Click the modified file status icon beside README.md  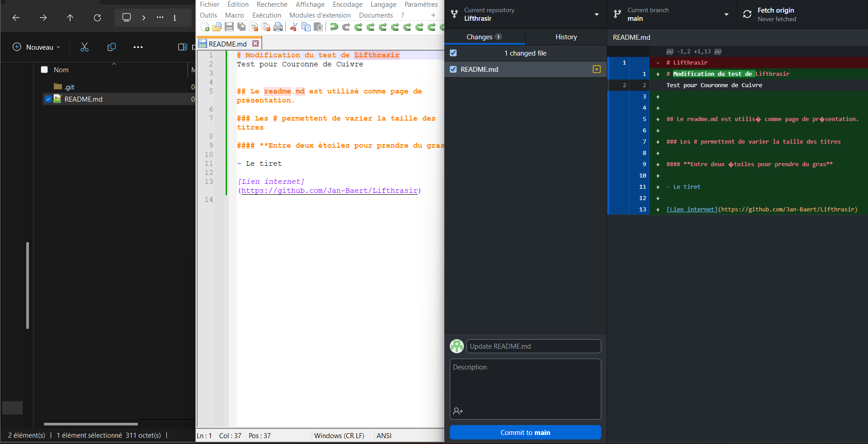pos(597,69)
